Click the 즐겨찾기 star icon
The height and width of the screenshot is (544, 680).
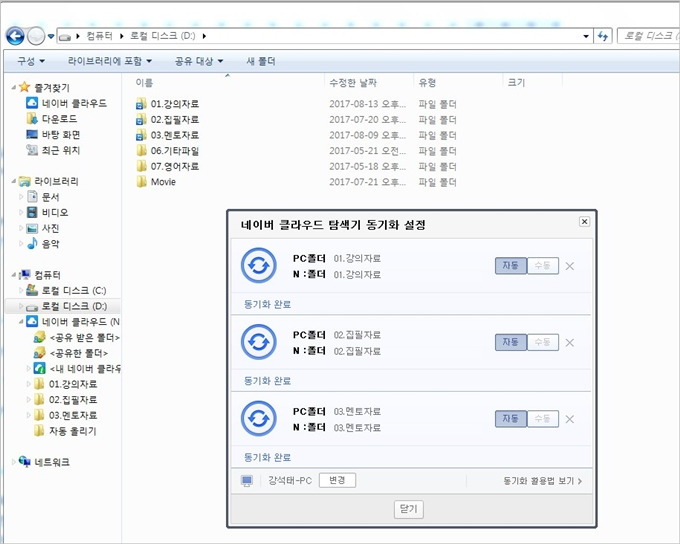click(25, 87)
